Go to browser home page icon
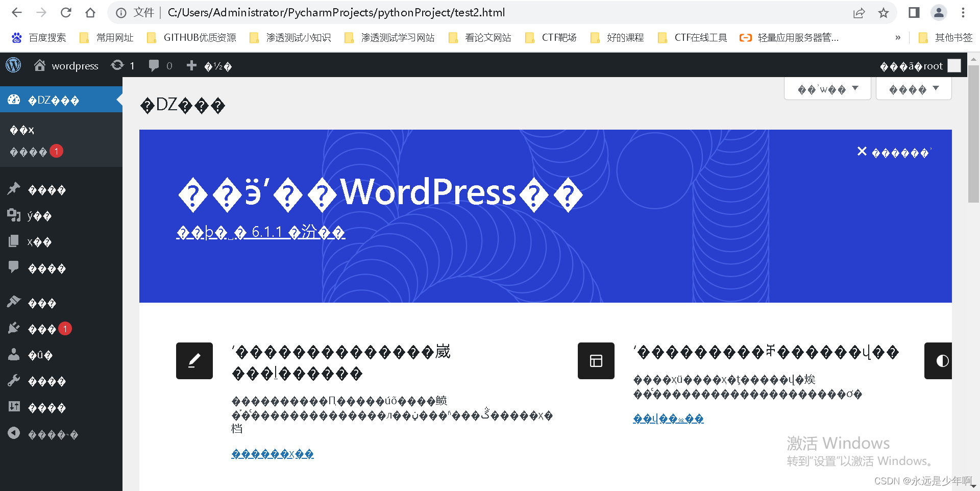 click(x=90, y=13)
